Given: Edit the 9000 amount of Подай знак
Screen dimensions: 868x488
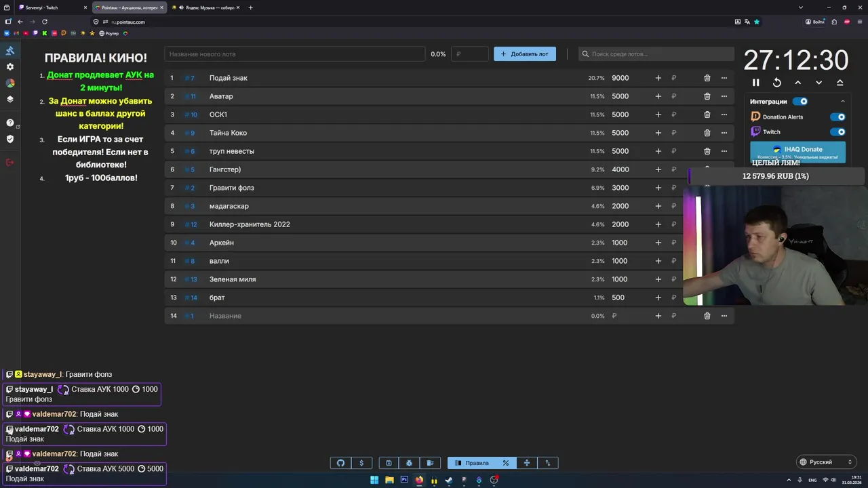Looking at the screenshot, I should [x=620, y=78].
